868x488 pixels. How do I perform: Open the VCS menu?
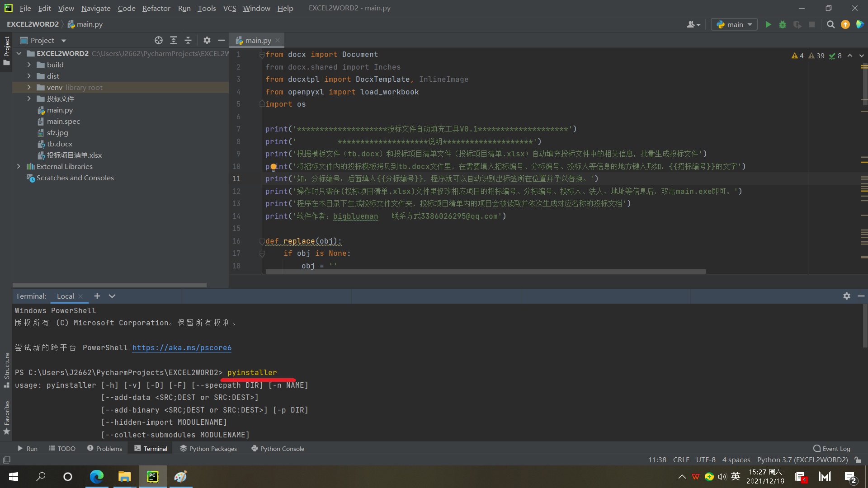[x=230, y=8]
